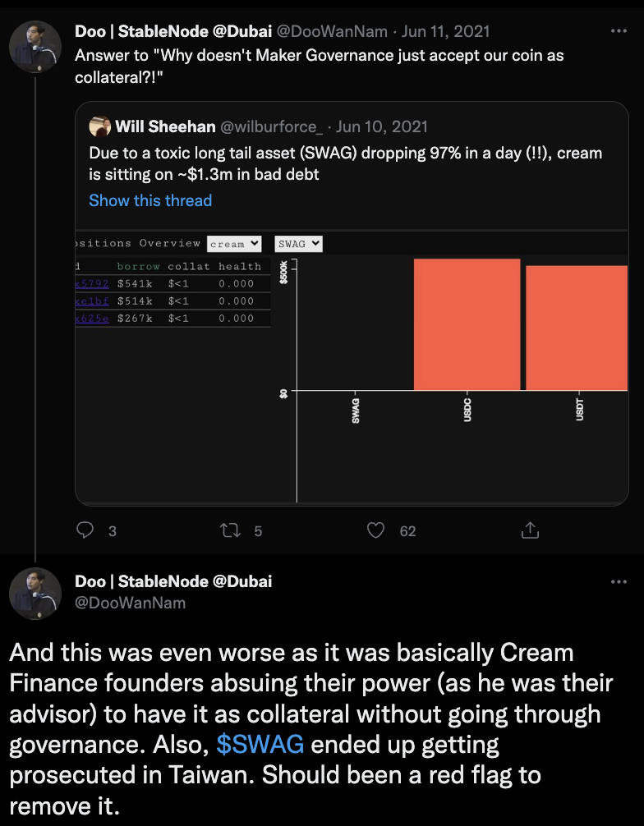This screenshot has width=644, height=826.
Task: Click the Will Sheehan author name
Action: coord(165,126)
